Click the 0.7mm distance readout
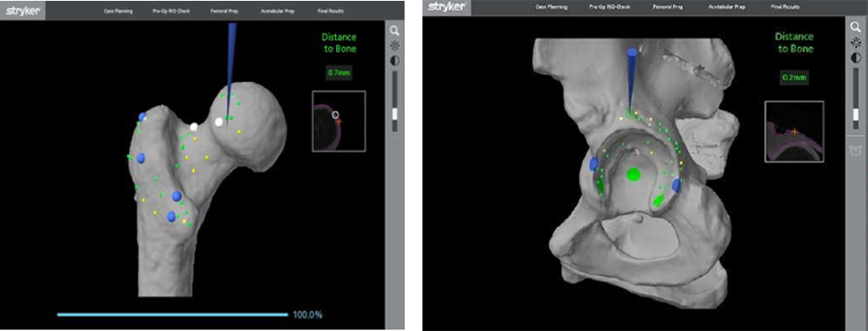The width and height of the screenshot is (868, 331). click(x=339, y=72)
